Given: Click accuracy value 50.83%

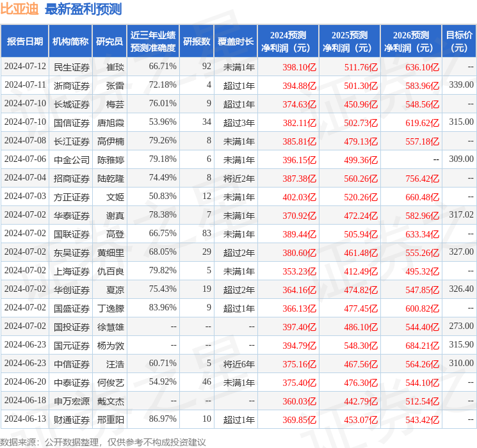Looking at the screenshot, I should (163, 196).
